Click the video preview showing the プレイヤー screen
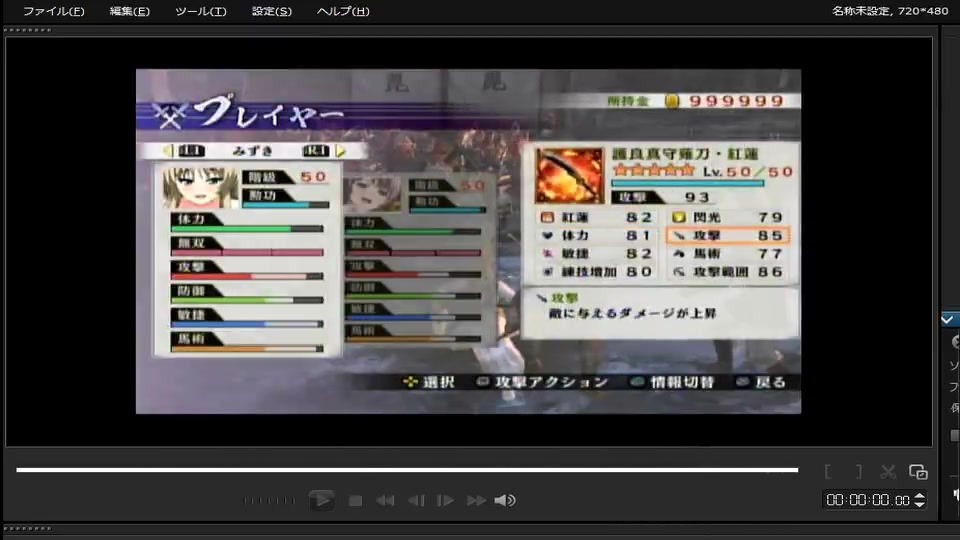 (x=468, y=241)
